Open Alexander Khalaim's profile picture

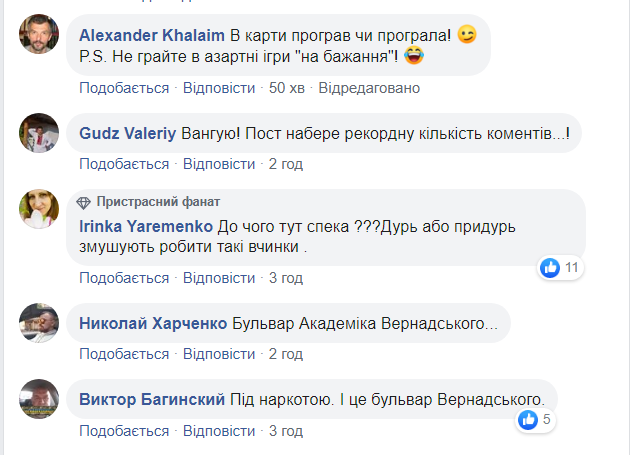pos(38,37)
